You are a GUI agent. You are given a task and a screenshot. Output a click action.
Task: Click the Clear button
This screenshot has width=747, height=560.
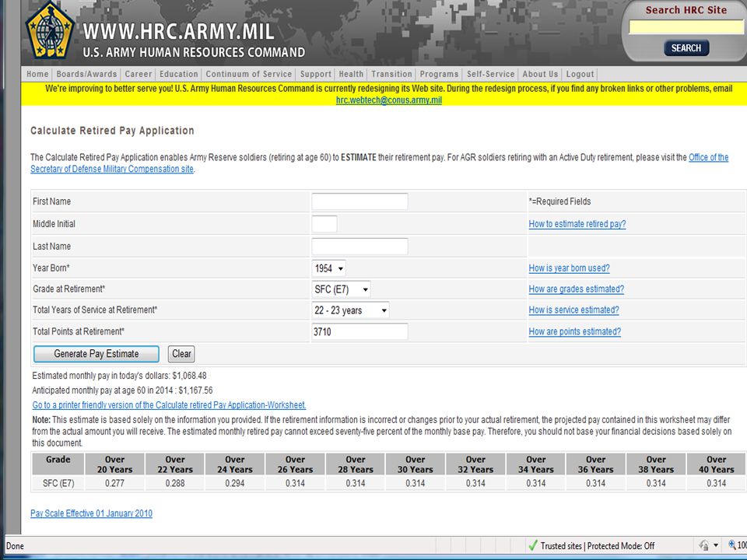(x=181, y=354)
